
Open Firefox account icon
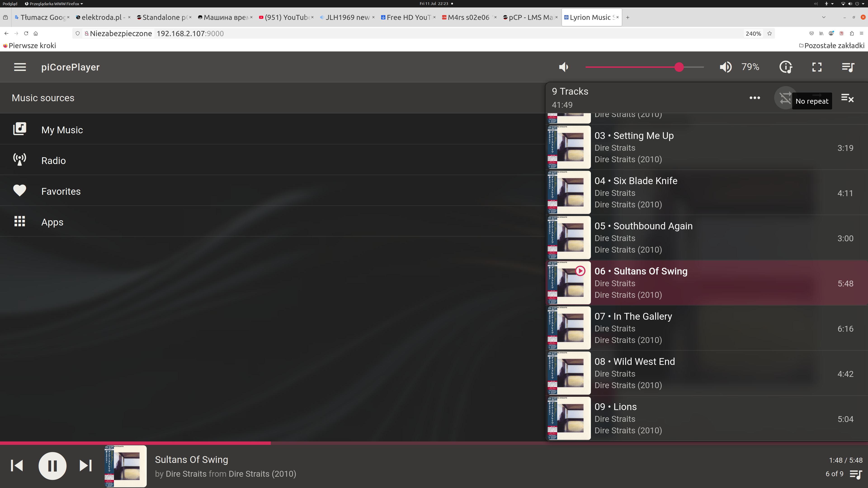pyautogui.click(x=831, y=33)
